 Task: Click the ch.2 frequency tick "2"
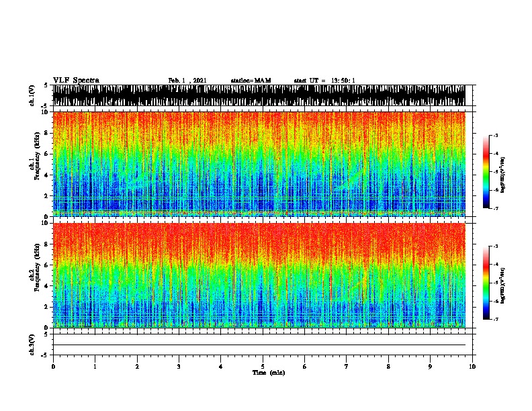[x=46, y=307]
